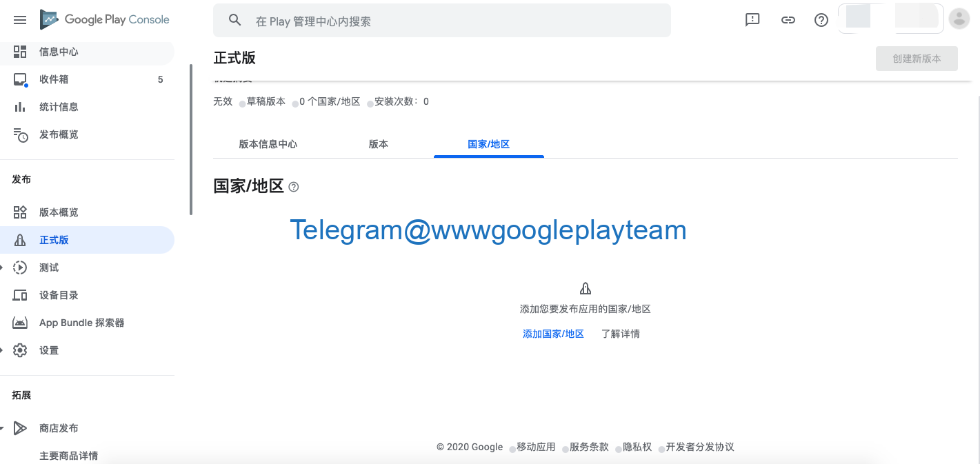Switch to the 版本信息中心 tab
The height and width of the screenshot is (464, 980).
point(268,144)
